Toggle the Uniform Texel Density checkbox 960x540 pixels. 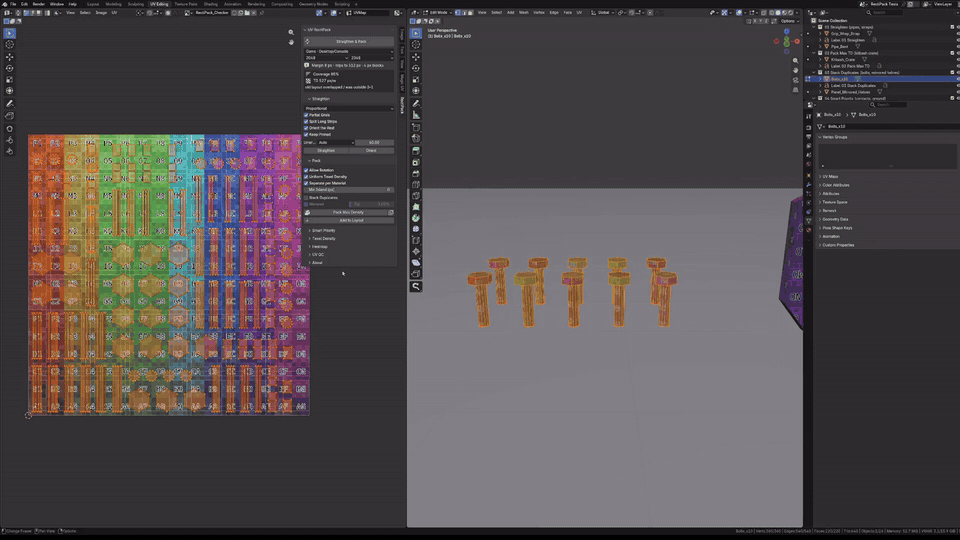(x=306, y=176)
